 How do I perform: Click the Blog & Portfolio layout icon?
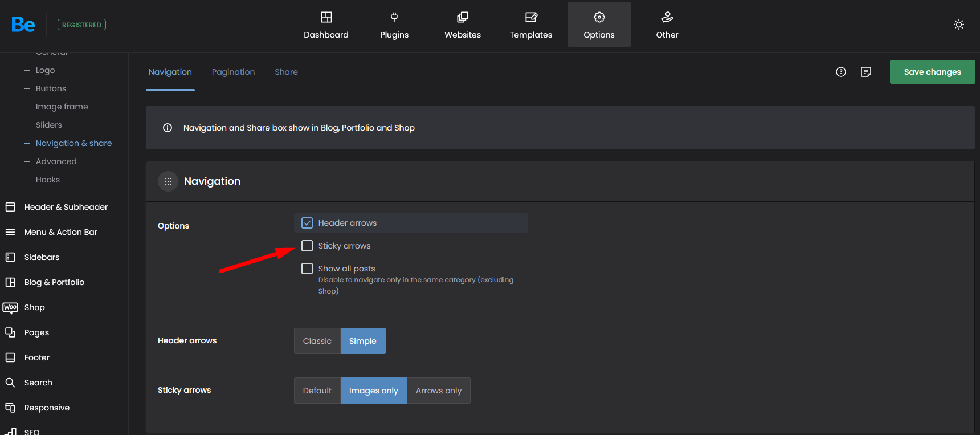pos(10,282)
